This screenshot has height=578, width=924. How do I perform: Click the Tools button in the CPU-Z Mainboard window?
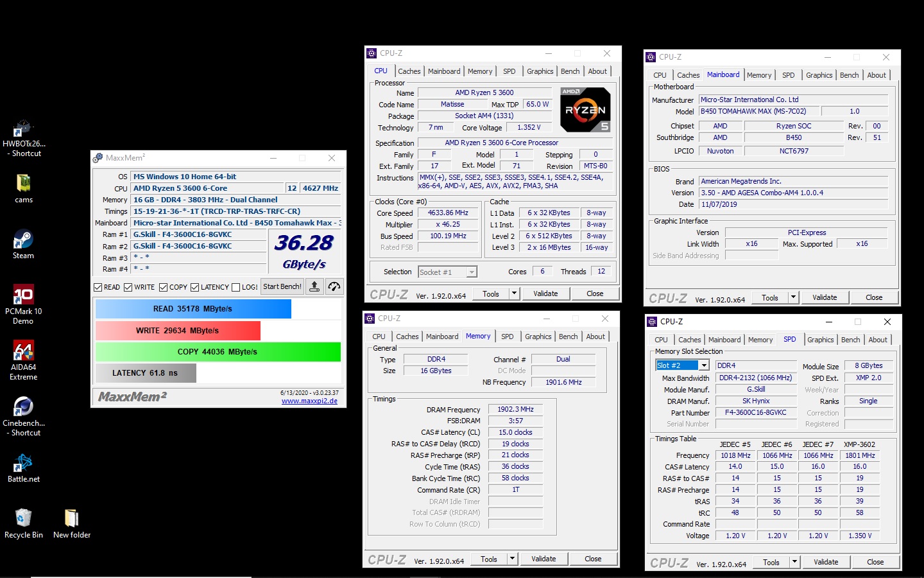pyautogui.click(x=770, y=297)
